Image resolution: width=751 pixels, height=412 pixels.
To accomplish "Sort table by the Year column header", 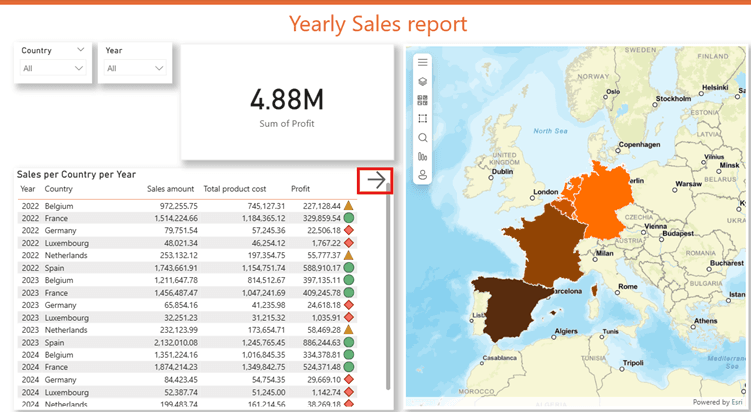I will tap(28, 189).
